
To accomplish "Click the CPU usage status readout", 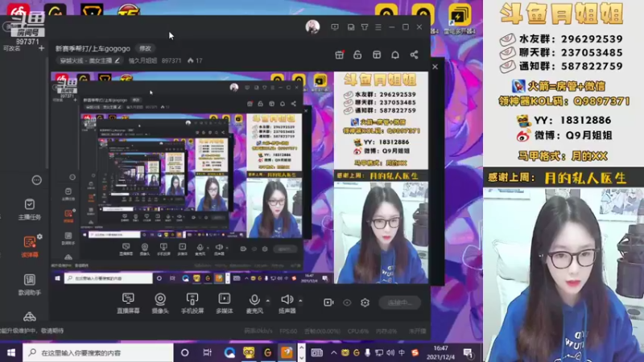I will coord(357,331).
